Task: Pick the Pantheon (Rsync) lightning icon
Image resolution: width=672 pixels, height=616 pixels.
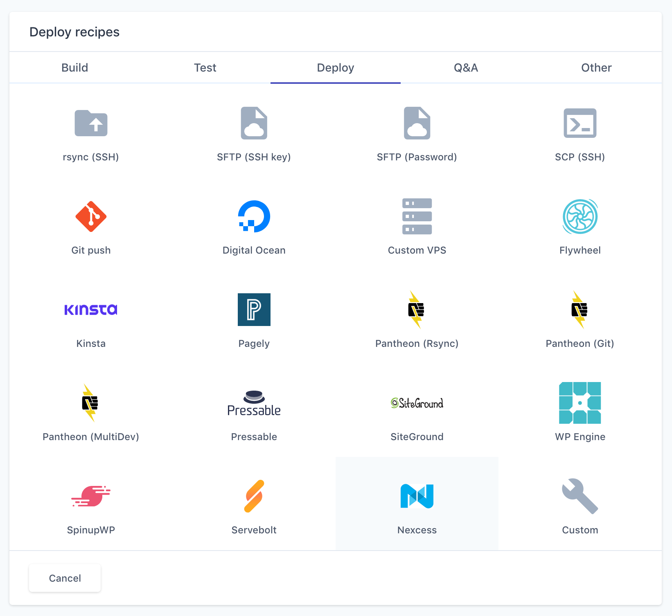Action: click(x=416, y=310)
